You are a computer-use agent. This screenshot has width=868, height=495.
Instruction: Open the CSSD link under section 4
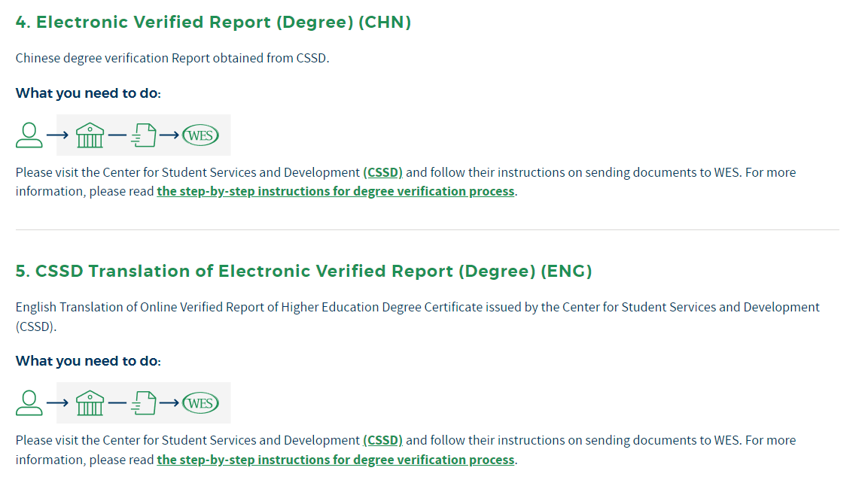382,172
